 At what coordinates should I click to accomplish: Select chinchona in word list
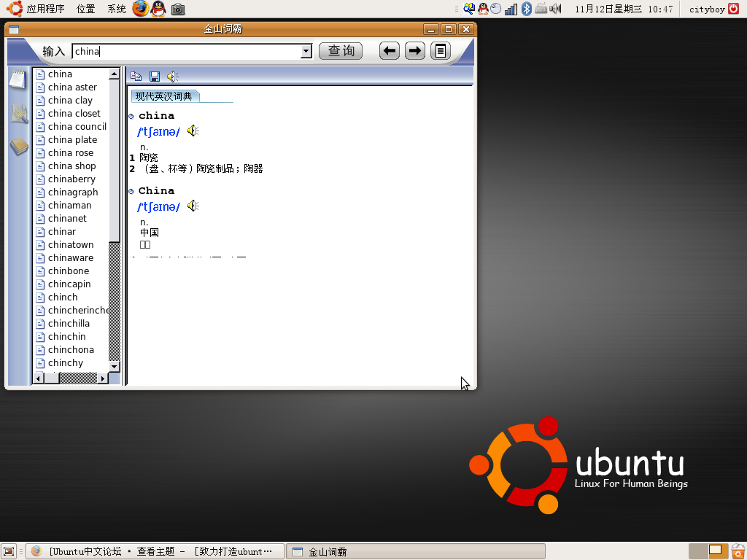pos(71,349)
